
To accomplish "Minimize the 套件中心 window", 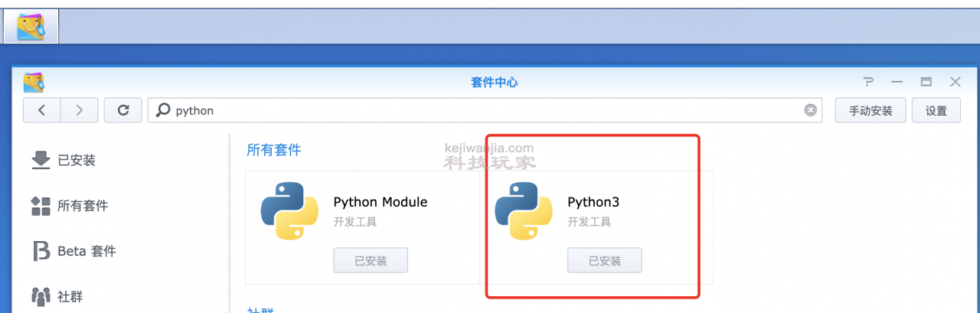I will pos(897,82).
